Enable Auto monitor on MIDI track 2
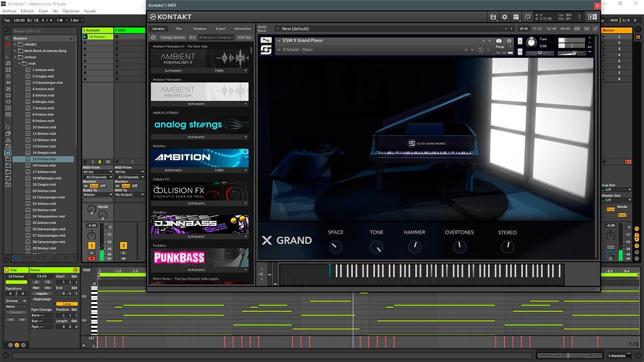This screenshot has height=362, width=644. tap(126, 186)
